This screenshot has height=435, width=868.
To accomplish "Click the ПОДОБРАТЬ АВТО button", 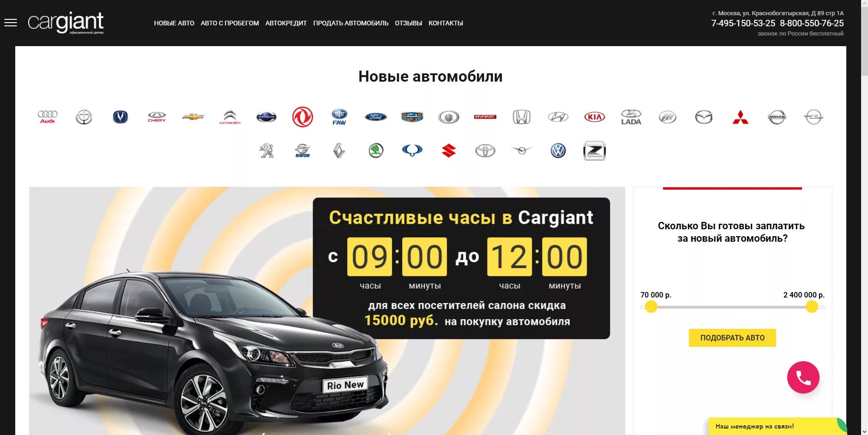I will [732, 338].
